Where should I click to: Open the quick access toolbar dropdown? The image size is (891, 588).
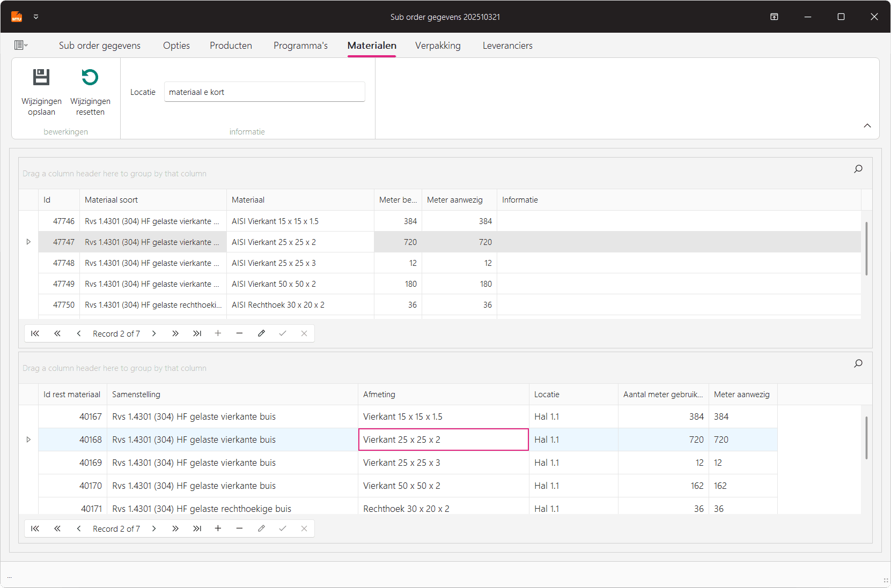coord(36,17)
